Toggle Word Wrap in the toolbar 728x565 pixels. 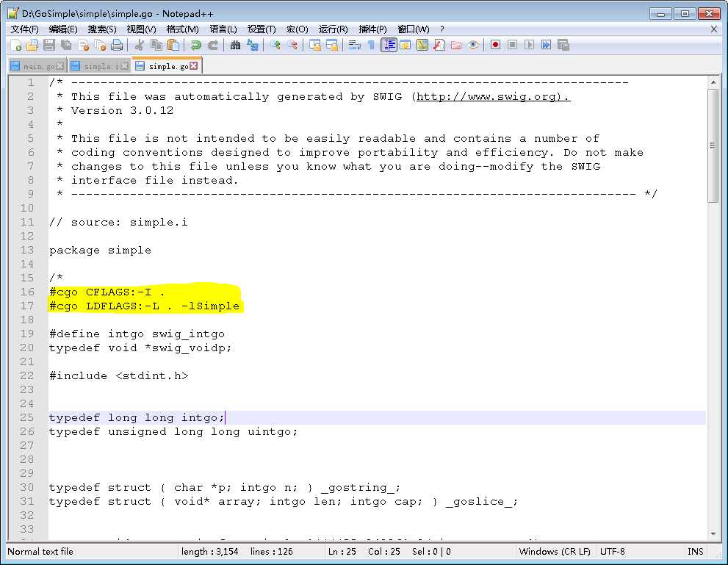click(x=355, y=45)
